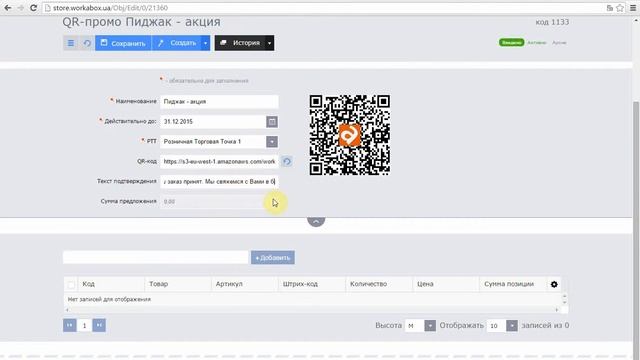Open the История history button

pos(240,43)
